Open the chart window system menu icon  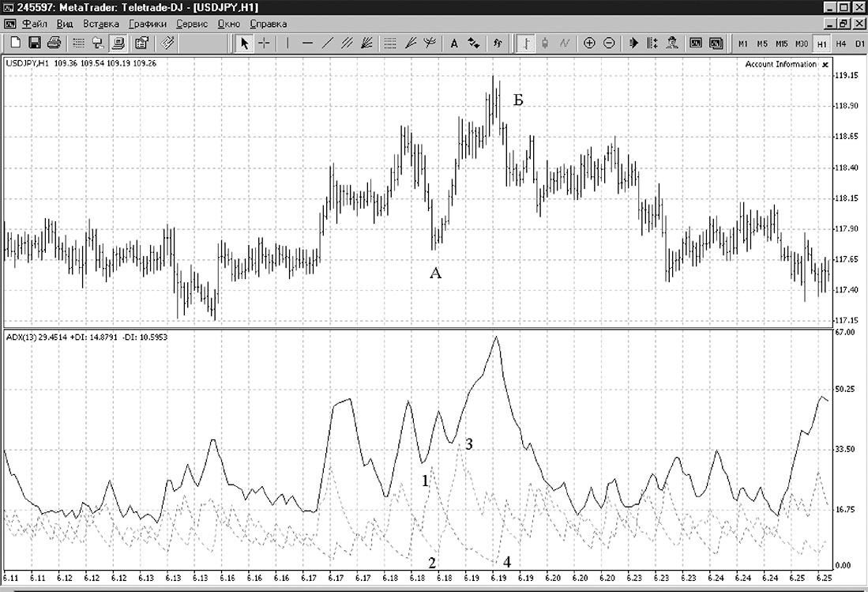[10, 24]
